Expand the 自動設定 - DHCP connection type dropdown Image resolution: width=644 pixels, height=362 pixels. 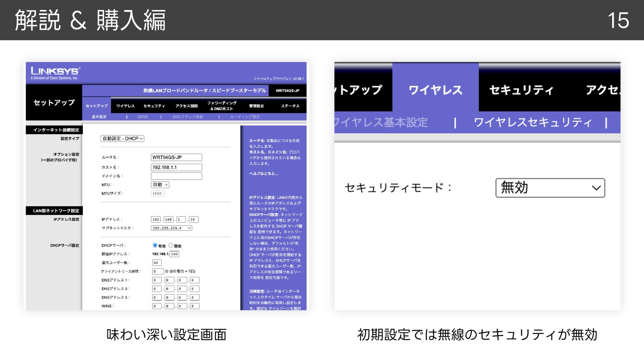click(122, 138)
